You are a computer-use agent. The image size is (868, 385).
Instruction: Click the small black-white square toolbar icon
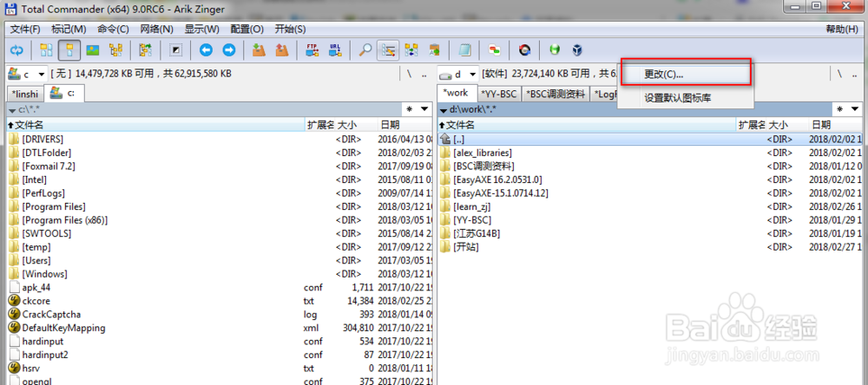coord(176,51)
